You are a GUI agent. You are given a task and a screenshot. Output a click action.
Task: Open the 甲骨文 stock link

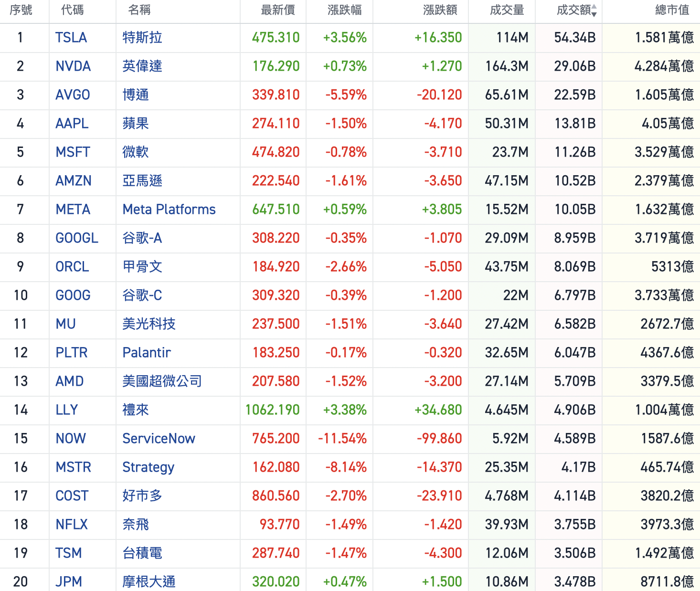point(142,267)
